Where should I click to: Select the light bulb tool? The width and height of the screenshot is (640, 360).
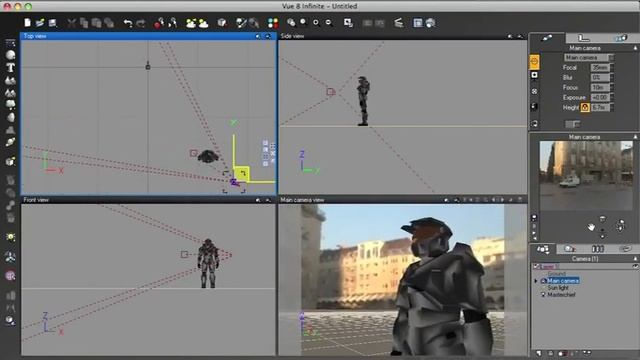point(10,237)
